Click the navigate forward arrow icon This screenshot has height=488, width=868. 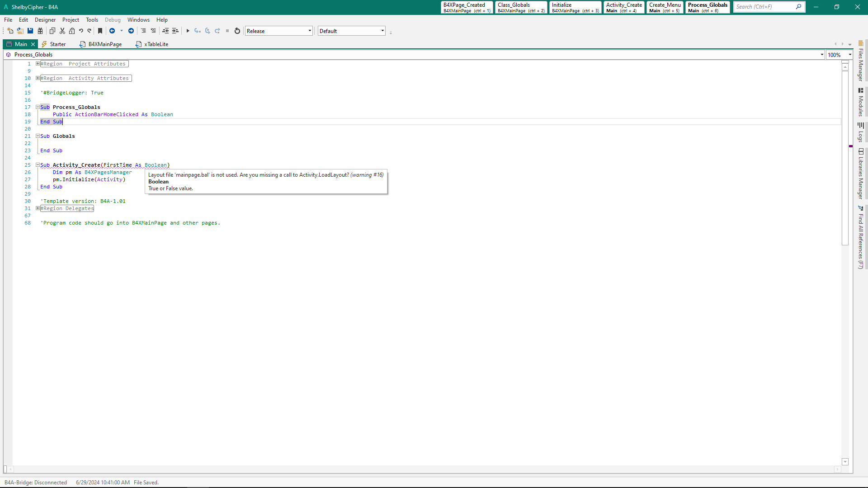click(131, 31)
